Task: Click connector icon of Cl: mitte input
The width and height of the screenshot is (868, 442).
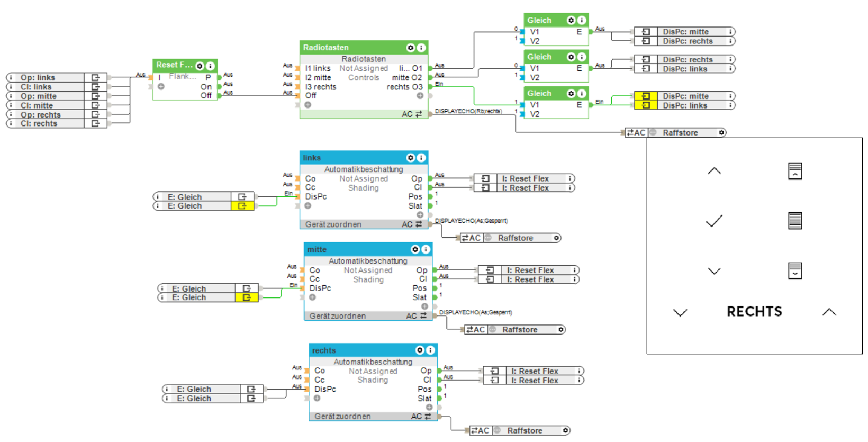Action: [95, 105]
